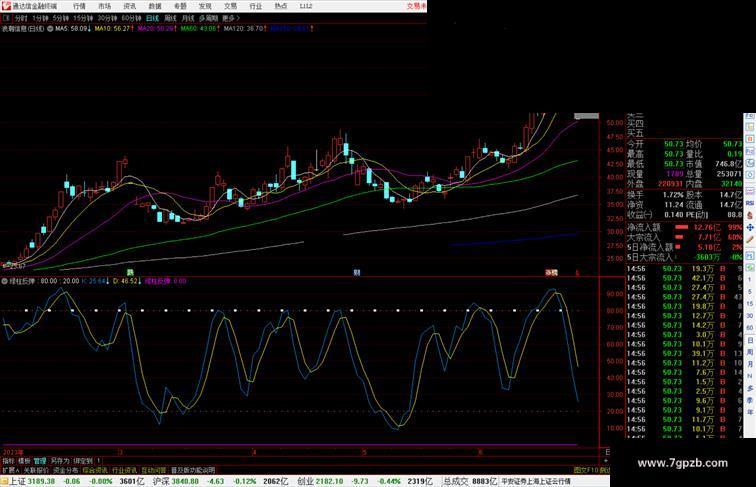Select the 月线 monthly chart tab
756x487 pixels.
click(188, 18)
